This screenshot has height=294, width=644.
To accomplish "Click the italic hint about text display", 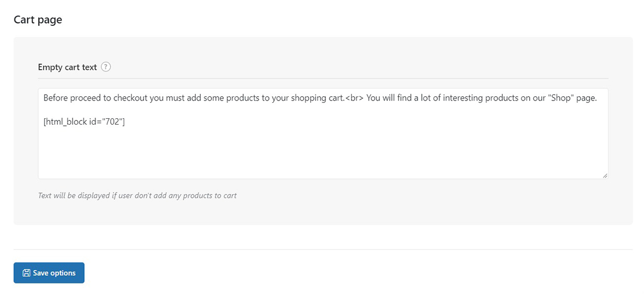I will (137, 195).
